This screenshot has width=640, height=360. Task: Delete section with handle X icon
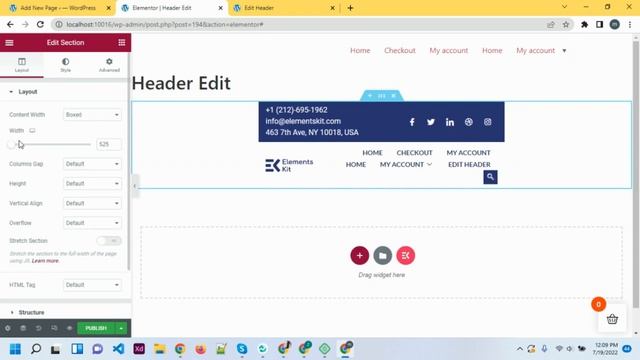tap(393, 96)
